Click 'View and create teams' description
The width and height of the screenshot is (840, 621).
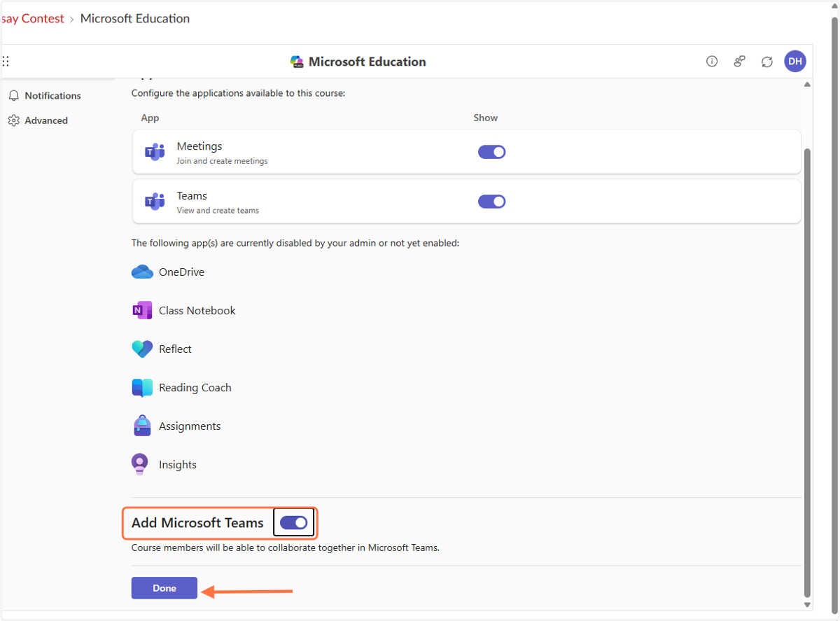tap(218, 211)
